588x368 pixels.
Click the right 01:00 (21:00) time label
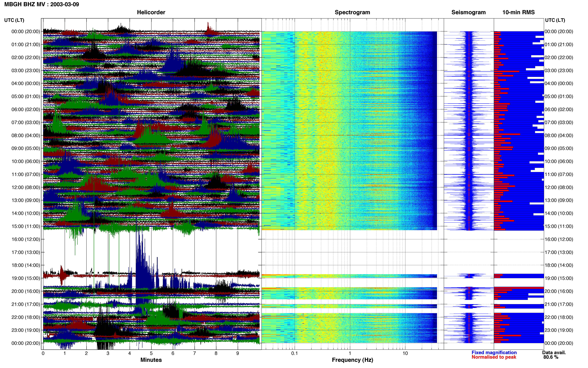(559, 45)
